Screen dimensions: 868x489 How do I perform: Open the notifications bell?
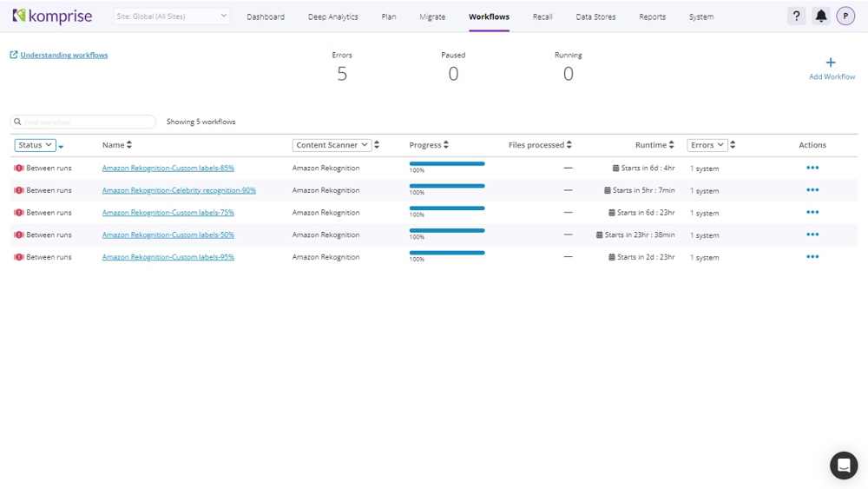[x=821, y=16]
